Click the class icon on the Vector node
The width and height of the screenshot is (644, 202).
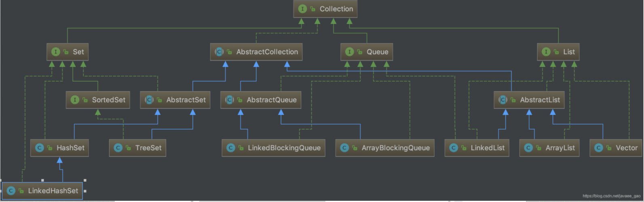tap(599, 148)
